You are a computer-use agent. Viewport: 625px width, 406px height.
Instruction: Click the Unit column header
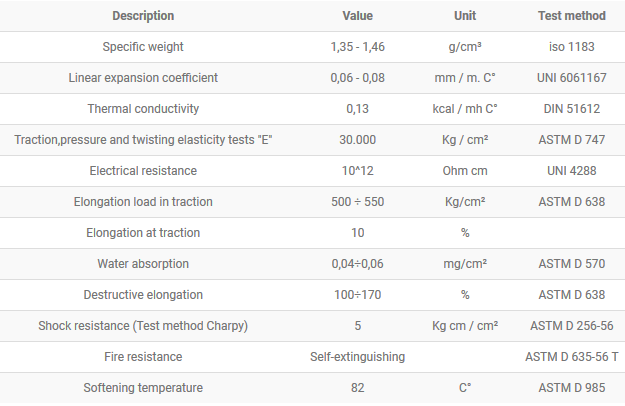[465, 16]
